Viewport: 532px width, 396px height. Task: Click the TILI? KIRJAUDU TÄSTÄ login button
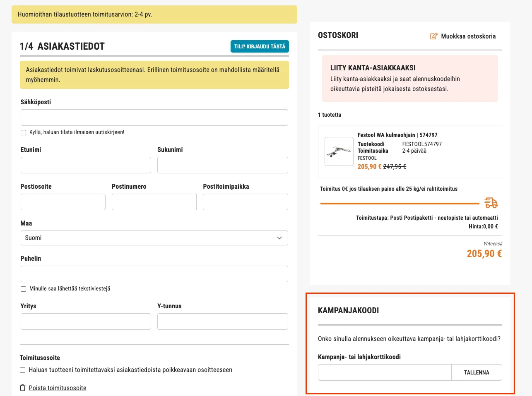coord(260,46)
